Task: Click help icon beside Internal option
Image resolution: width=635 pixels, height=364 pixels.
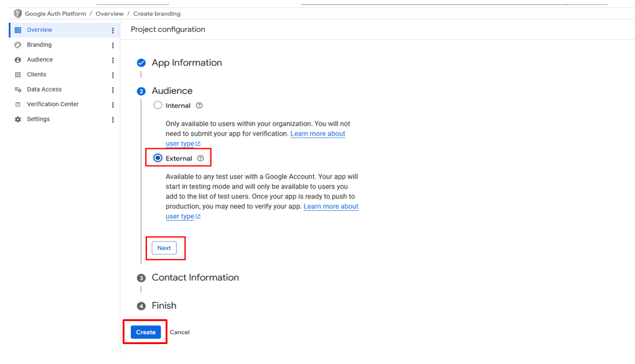Action: 199,106
